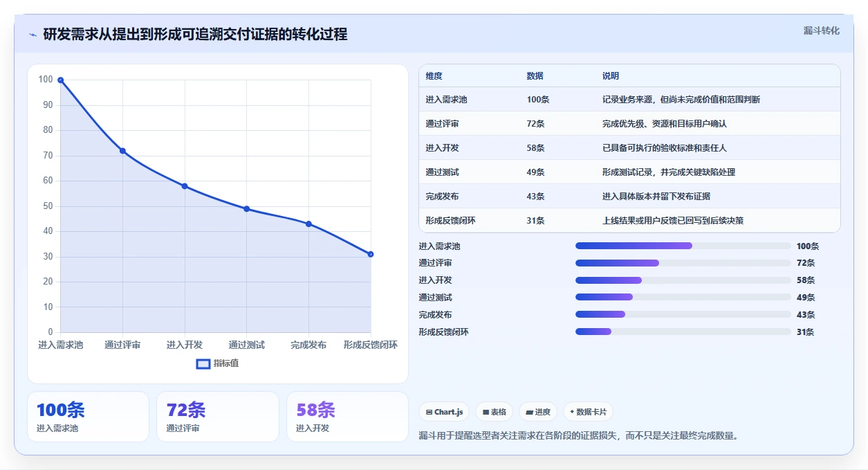This screenshot has height=470, width=868.
Task: Click the description 记录业务来源，但尚未完成价值和范围判断
Action: (681, 100)
